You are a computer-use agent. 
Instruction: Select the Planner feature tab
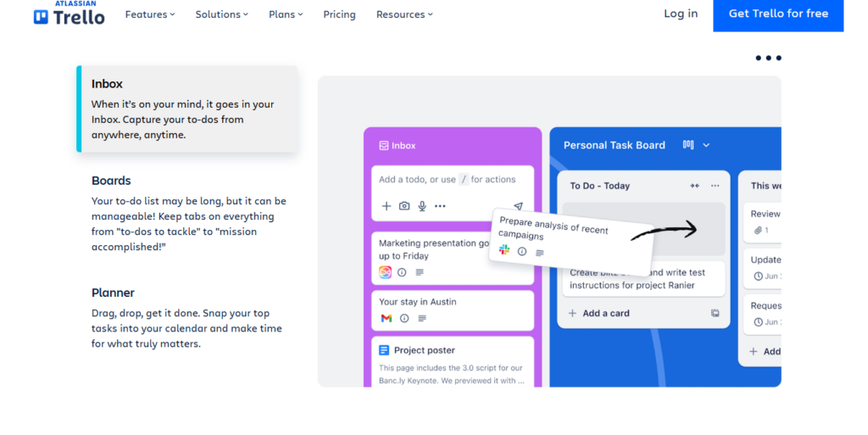click(x=189, y=317)
